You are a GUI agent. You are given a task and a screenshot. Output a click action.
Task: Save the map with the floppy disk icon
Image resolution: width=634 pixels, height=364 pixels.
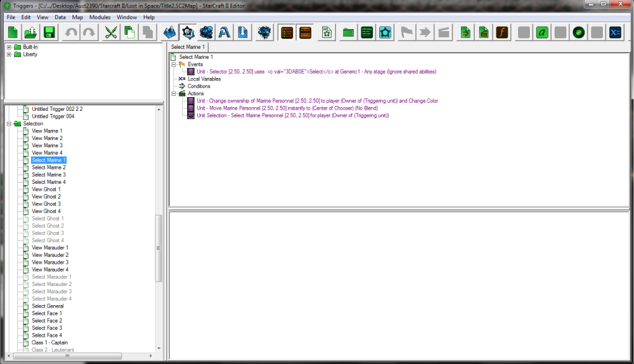tap(49, 32)
